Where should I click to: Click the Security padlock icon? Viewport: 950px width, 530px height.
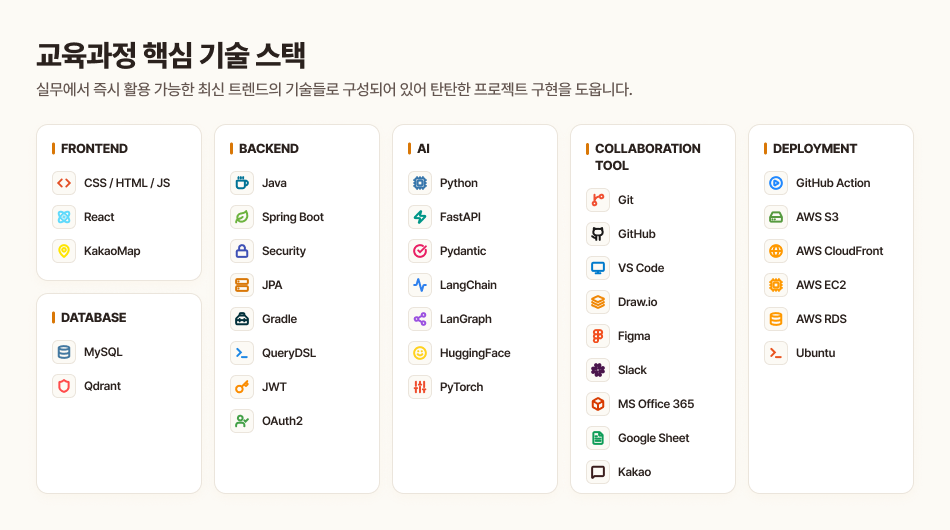click(x=242, y=251)
